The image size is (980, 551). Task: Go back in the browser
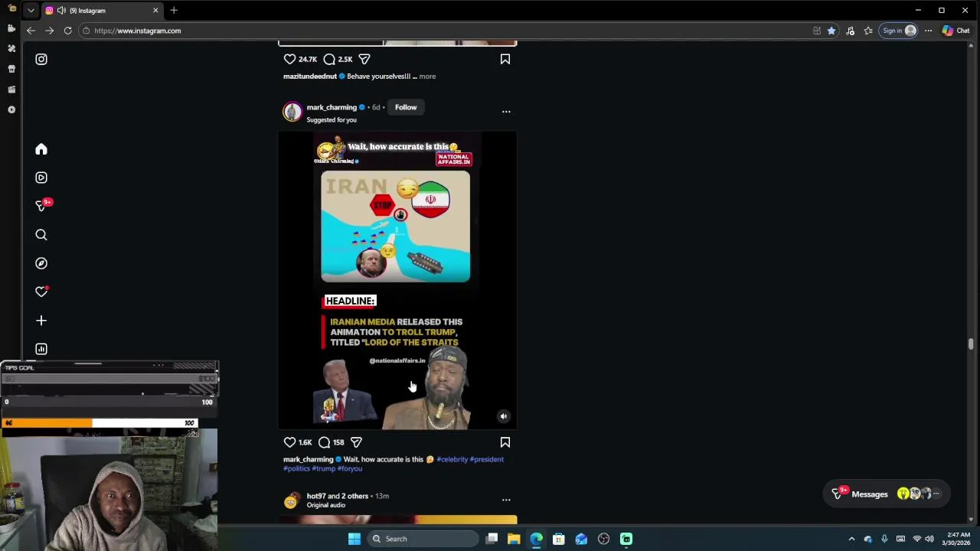(31, 31)
